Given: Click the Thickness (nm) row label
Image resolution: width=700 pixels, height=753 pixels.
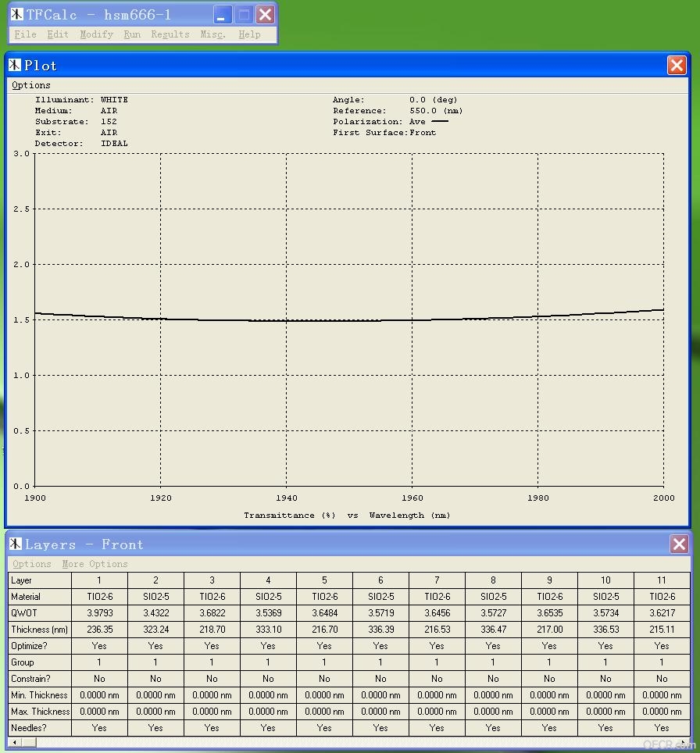Looking at the screenshot, I should pos(40,629).
